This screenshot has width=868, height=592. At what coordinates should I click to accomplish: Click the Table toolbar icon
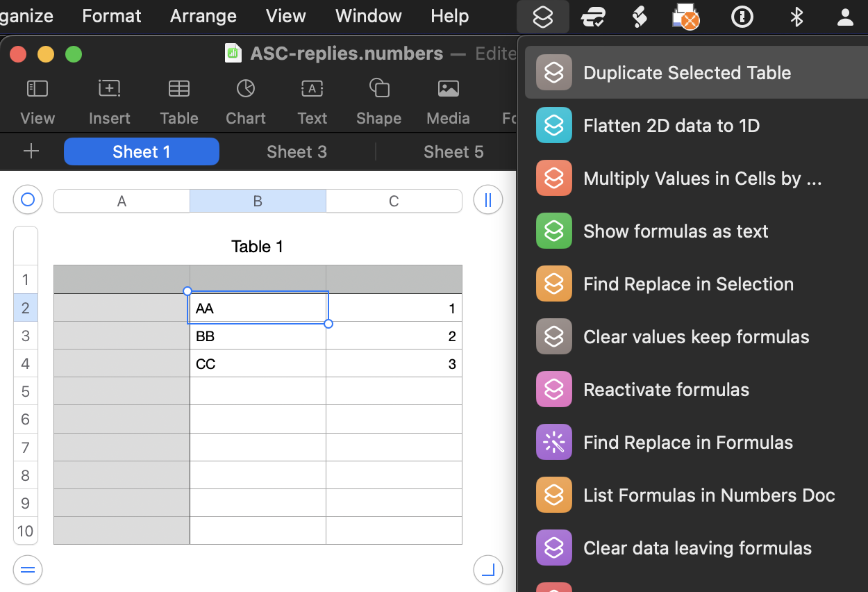[x=178, y=101]
